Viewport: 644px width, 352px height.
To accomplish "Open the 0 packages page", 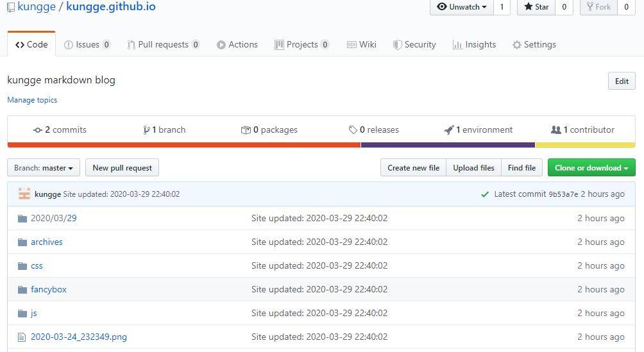I will [x=269, y=130].
